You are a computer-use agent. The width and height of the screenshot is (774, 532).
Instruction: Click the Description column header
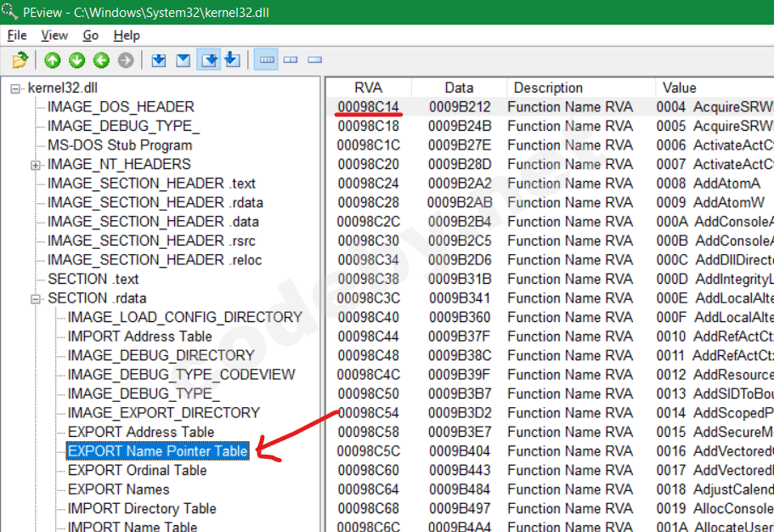[580, 88]
